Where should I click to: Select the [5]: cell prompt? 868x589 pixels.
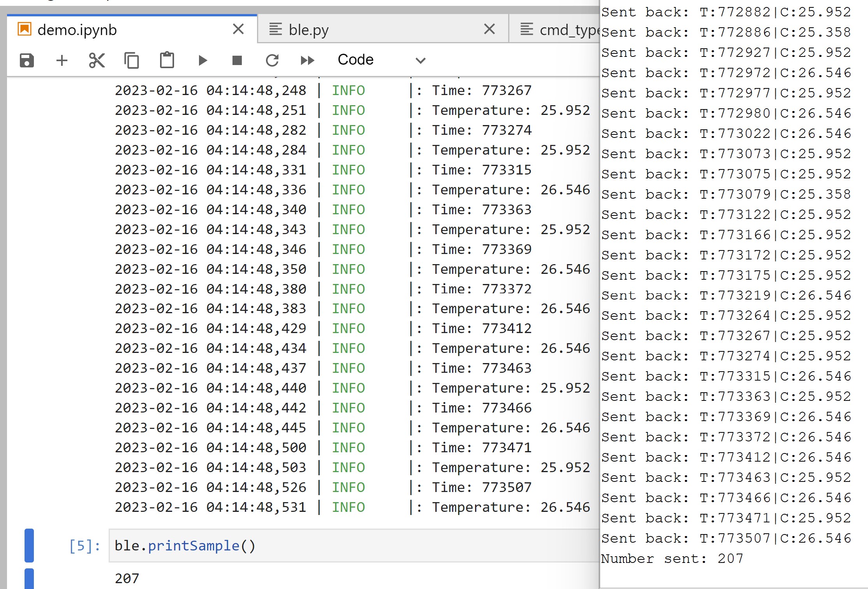[85, 546]
